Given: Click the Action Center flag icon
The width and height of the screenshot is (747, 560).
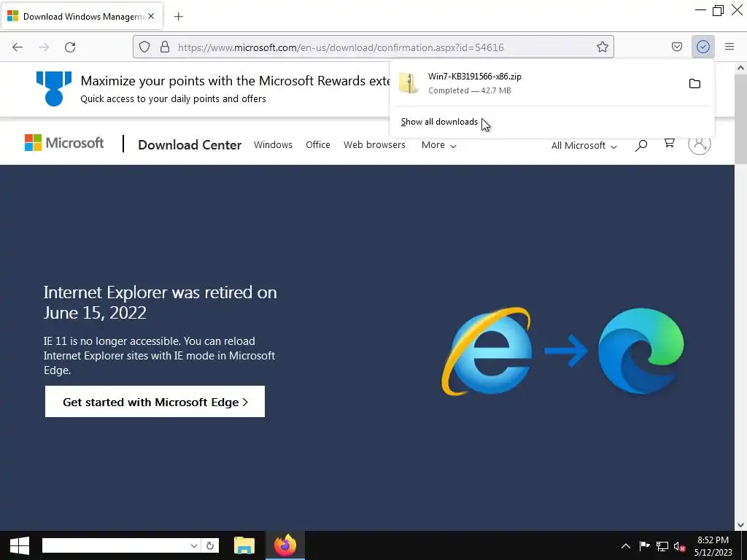Looking at the screenshot, I should pos(644,545).
